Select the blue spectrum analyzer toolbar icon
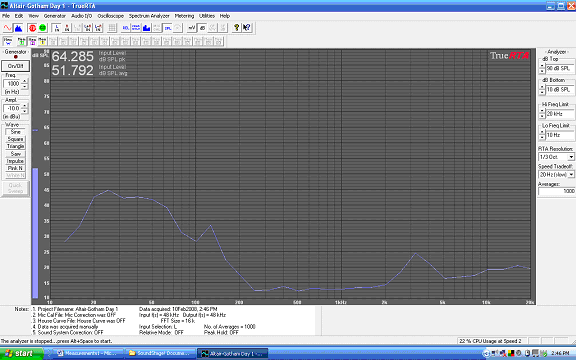 [x=18, y=28]
